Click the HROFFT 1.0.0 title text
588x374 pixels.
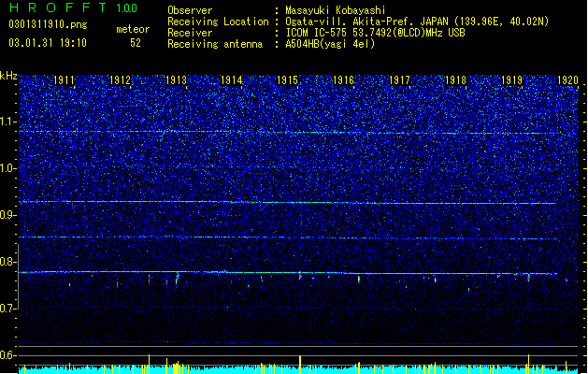[x=74, y=7]
